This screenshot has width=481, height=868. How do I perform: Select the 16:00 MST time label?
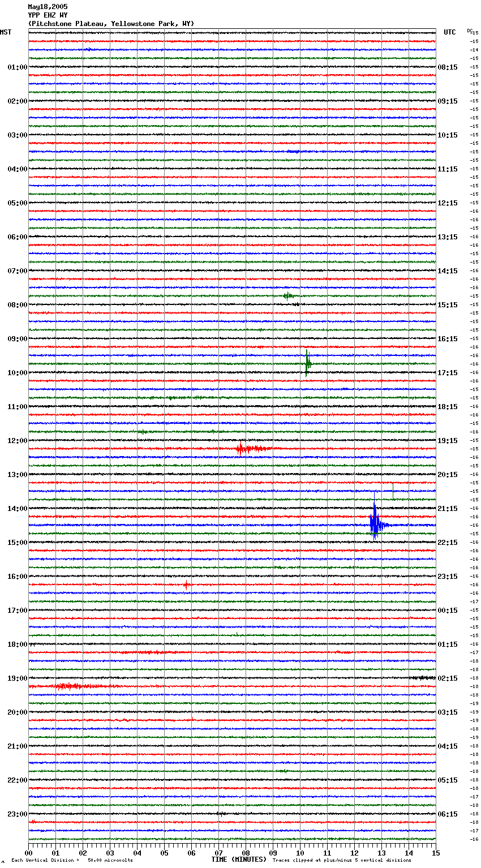tap(17, 577)
